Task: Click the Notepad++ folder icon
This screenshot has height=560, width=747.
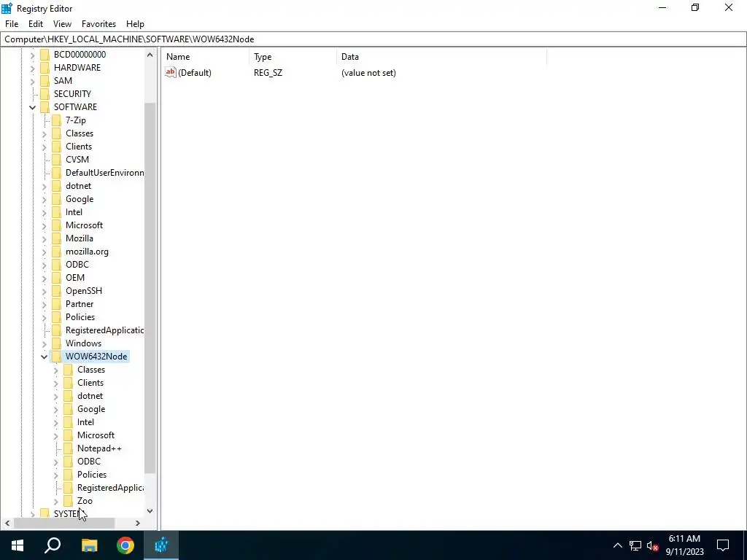Action: click(69, 448)
